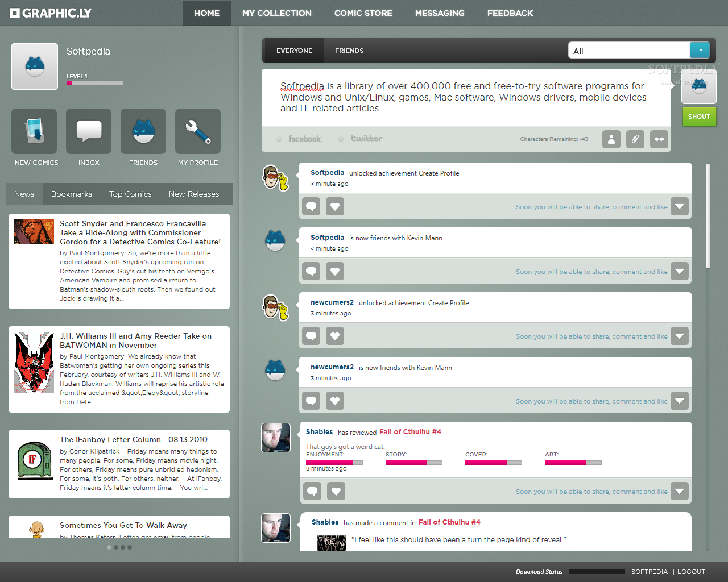The height and width of the screenshot is (582, 728).
Task: Click achievement avatar on newcumers2 unlocked post
Action: pyautogui.click(x=275, y=307)
